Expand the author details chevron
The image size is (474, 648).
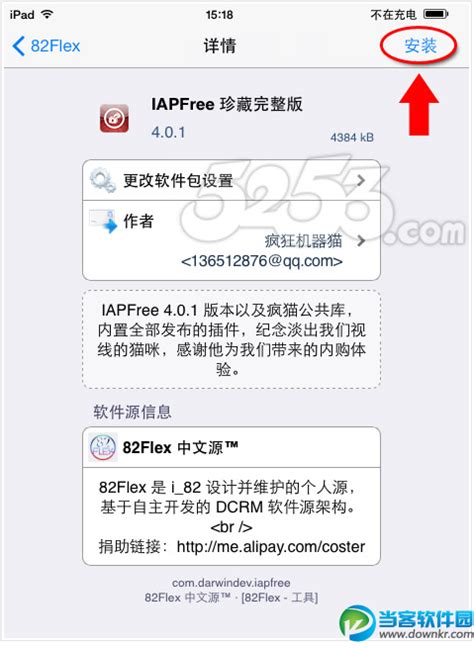[x=361, y=241]
